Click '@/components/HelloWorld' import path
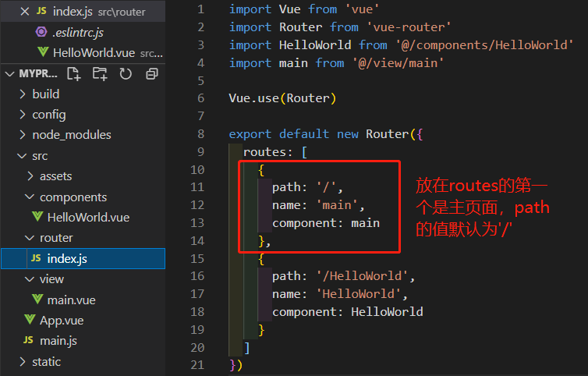This screenshot has height=376, width=588. click(x=484, y=45)
